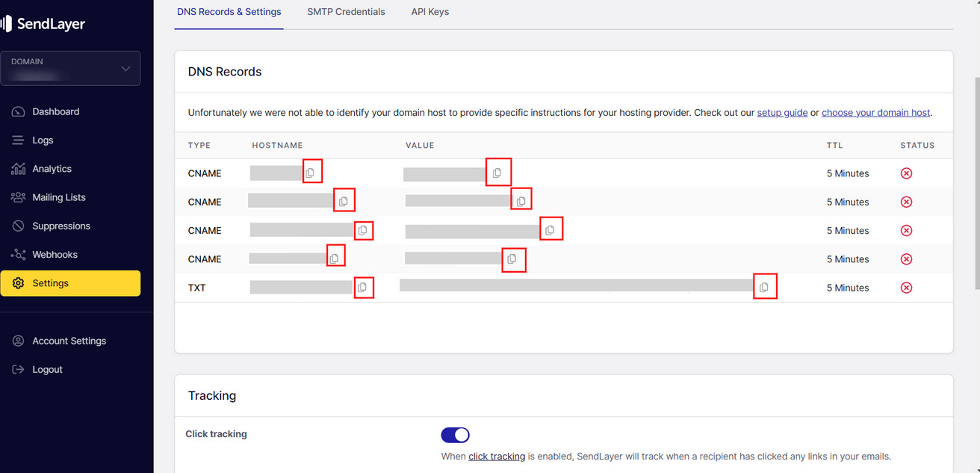Click the TYPE column header
Screen dimensions: 980x473
pos(199,145)
